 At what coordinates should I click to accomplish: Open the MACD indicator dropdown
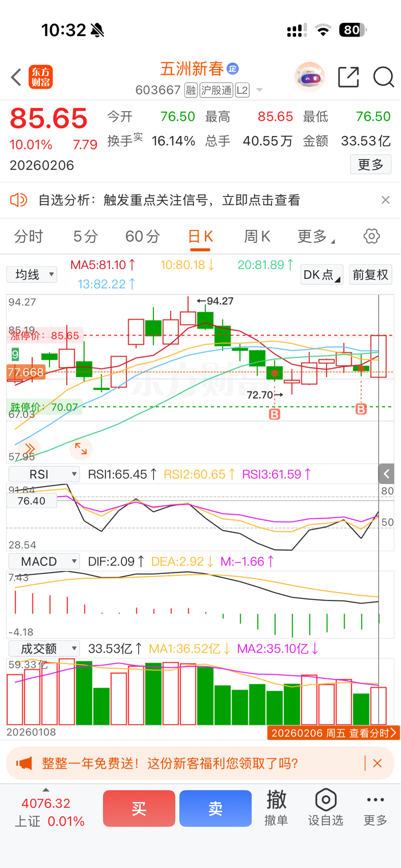44,561
